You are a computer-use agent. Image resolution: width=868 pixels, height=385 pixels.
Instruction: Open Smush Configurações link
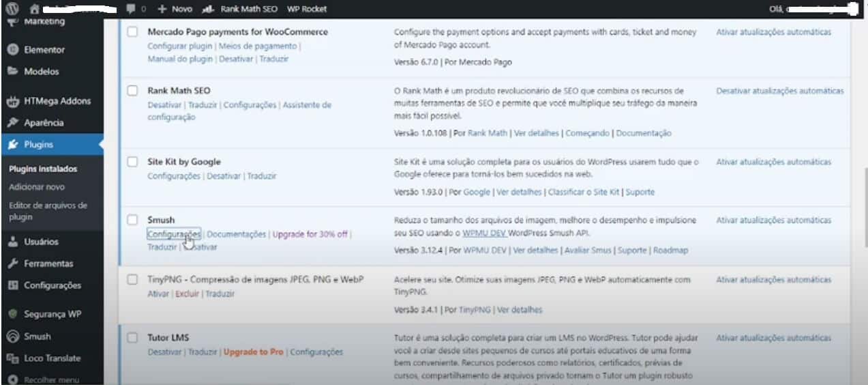coord(174,234)
